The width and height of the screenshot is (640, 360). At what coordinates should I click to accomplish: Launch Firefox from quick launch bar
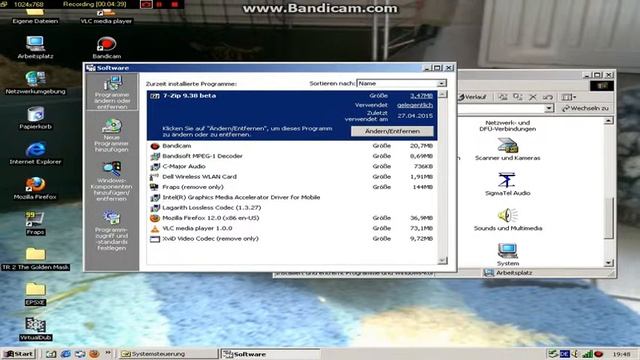(x=94, y=354)
